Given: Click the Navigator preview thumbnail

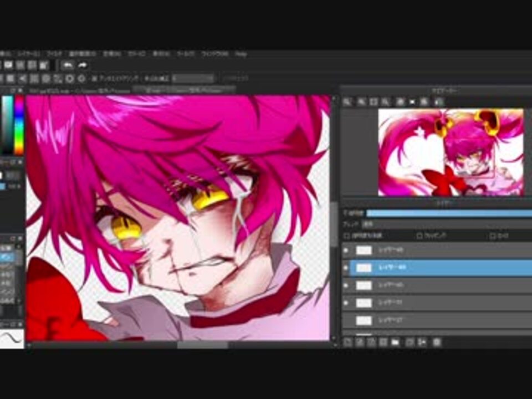Looking at the screenshot, I should click(451, 152).
